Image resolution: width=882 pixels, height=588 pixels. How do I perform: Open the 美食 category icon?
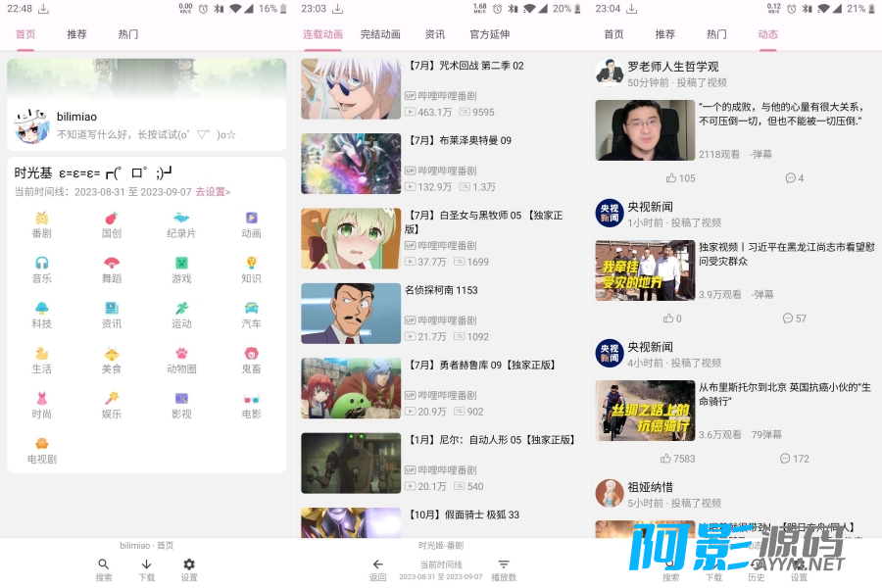tap(112, 361)
